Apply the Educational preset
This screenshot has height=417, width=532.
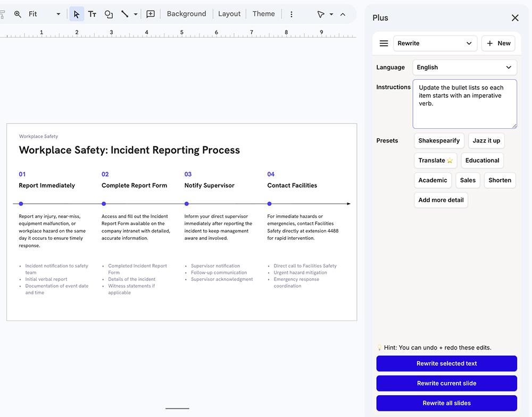pos(482,161)
